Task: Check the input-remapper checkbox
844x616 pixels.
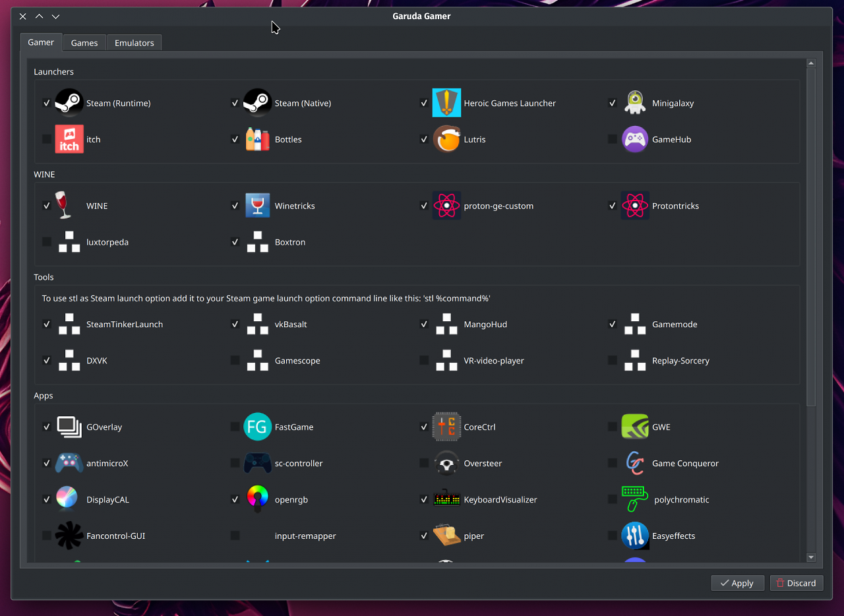Action: click(x=235, y=536)
